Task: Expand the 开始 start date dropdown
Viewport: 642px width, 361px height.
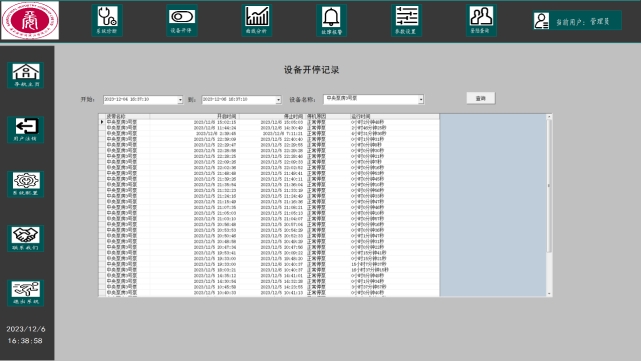Action: (180, 100)
